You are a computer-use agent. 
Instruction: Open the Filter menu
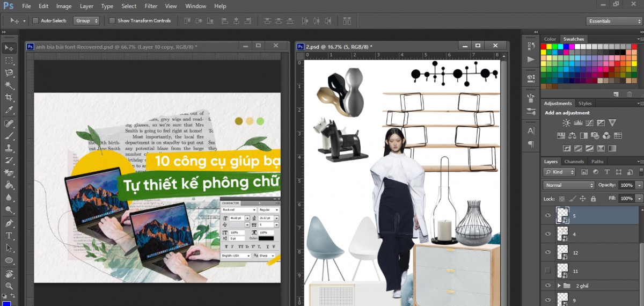(151, 6)
